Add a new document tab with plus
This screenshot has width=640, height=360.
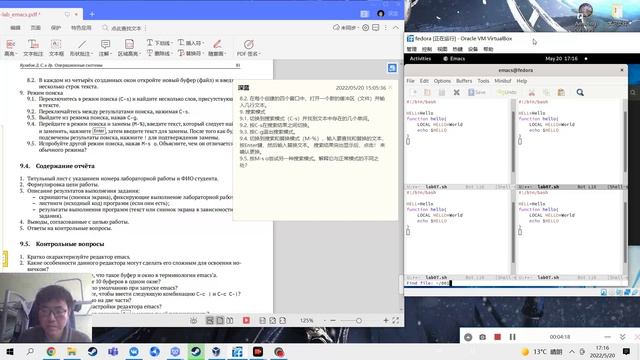coord(92,14)
